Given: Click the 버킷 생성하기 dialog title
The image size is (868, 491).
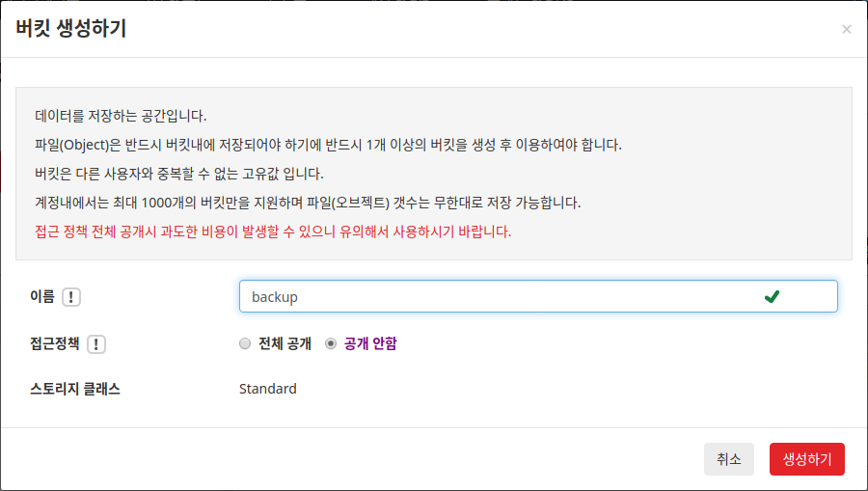Looking at the screenshot, I should click(x=70, y=28).
